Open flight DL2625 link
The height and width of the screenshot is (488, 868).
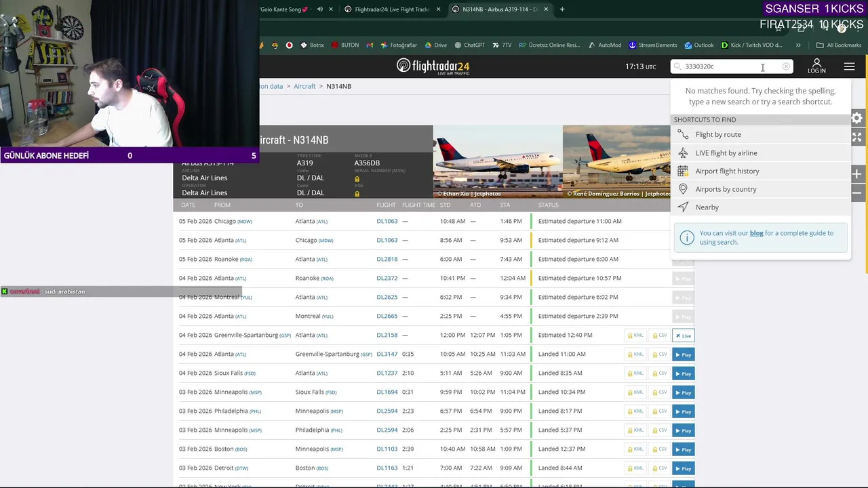(x=387, y=297)
